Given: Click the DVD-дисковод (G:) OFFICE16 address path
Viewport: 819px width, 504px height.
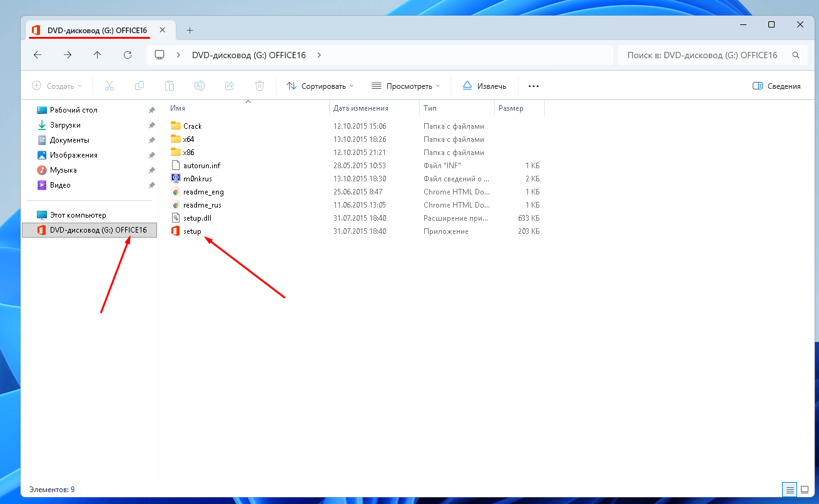Looking at the screenshot, I should coord(249,55).
